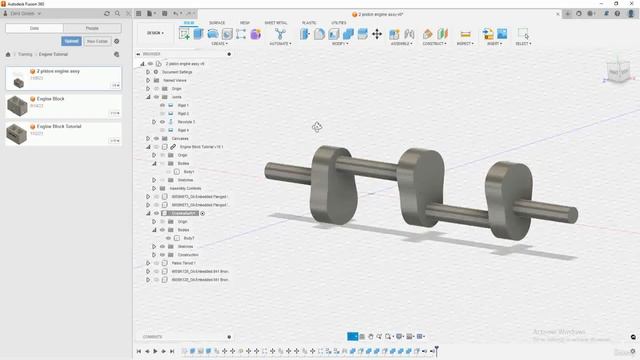Hide the Joints folder via eye icon
This screenshot has width=640, height=360.
(156, 97)
